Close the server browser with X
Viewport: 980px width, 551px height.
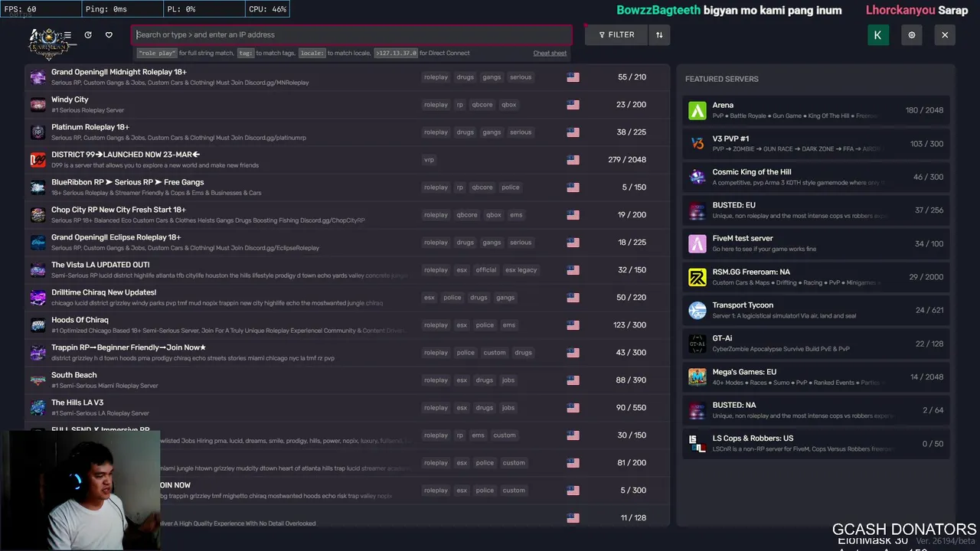click(945, 34)
